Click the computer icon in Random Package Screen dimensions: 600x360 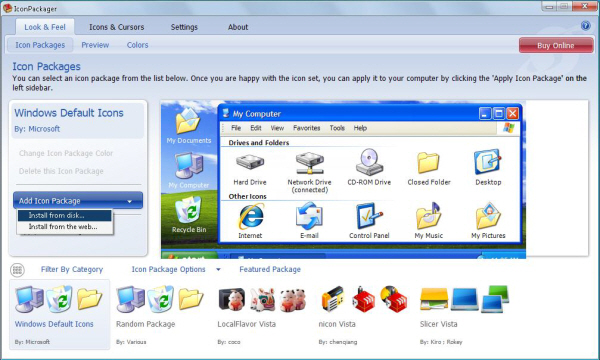[x=130, y=299]
